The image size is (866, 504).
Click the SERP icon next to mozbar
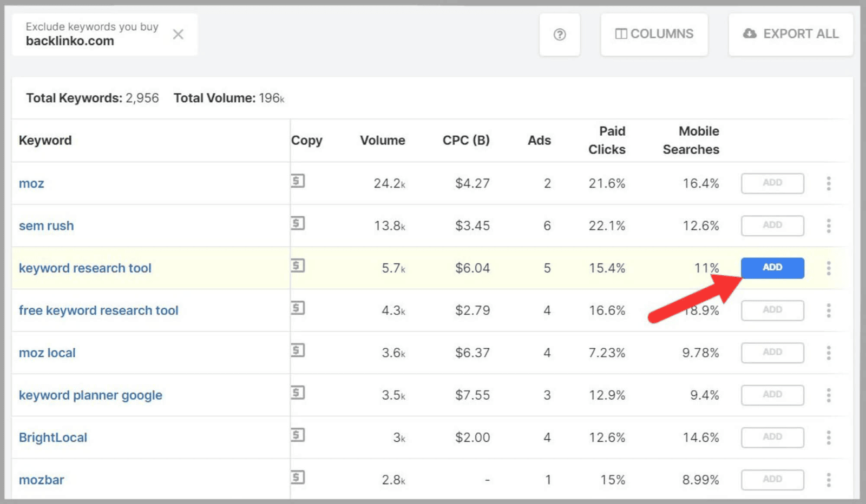pos(298,478)
